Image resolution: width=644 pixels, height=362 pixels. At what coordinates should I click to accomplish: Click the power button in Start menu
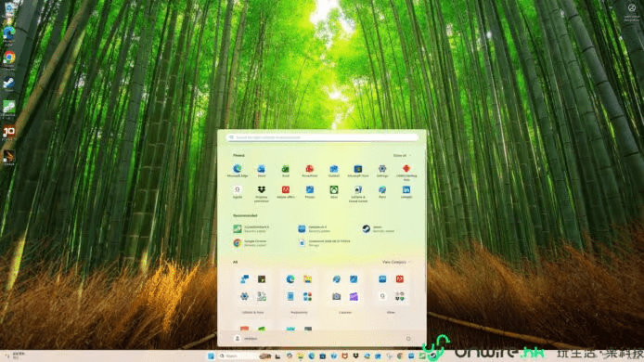(x=408, y=339)
